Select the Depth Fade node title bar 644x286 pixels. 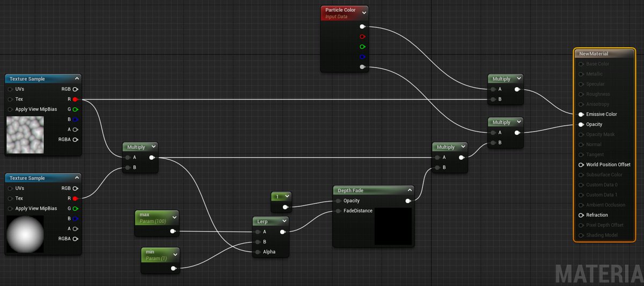click(x=374, y=190)
